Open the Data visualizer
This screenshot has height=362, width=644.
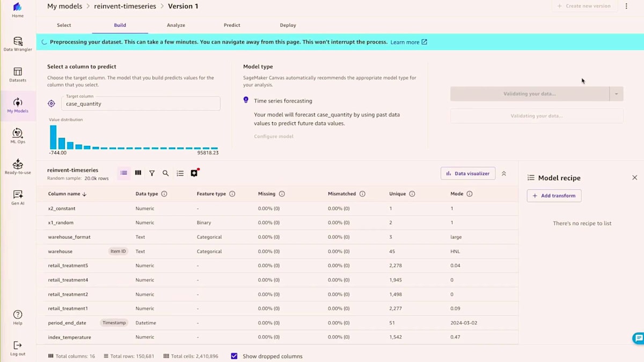[468, 173]
